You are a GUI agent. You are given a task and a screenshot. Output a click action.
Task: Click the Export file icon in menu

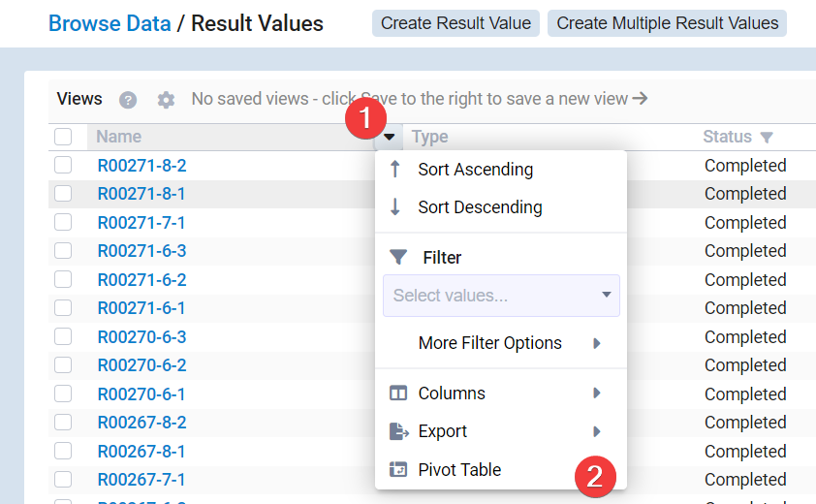(x=397, y=431)
